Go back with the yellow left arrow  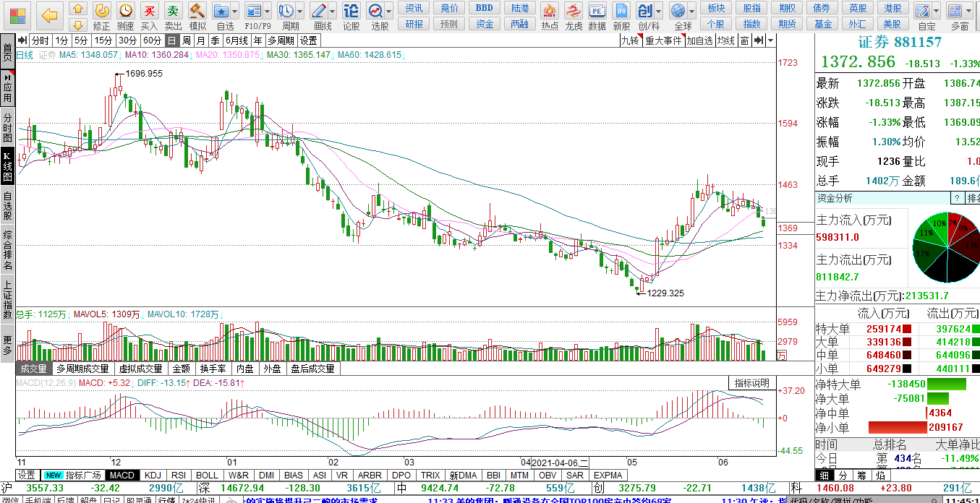tap(49, 15)
